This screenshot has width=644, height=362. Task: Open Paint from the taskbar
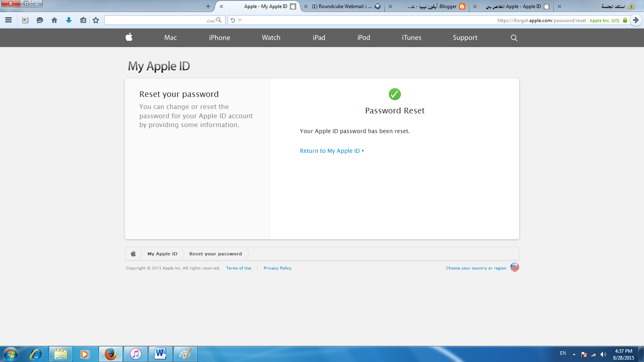[186, 354]
